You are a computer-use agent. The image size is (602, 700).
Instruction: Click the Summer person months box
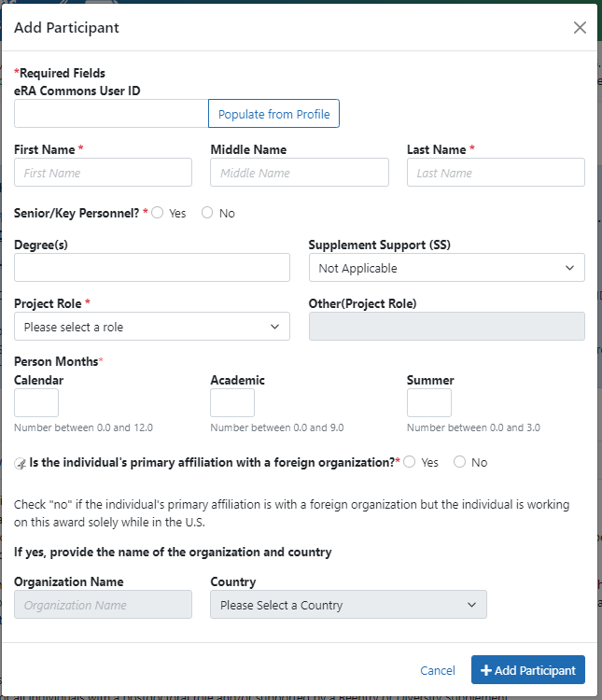coord(429,403)
